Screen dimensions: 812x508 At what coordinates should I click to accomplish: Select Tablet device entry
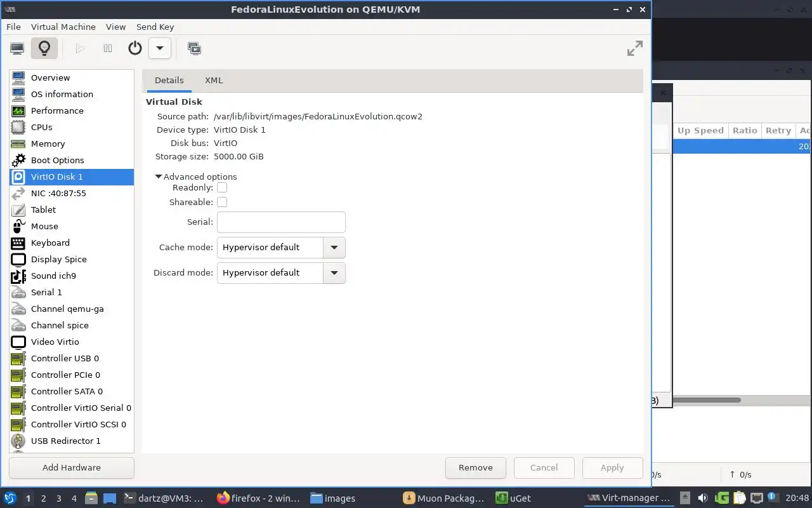(x=72, y=210)
